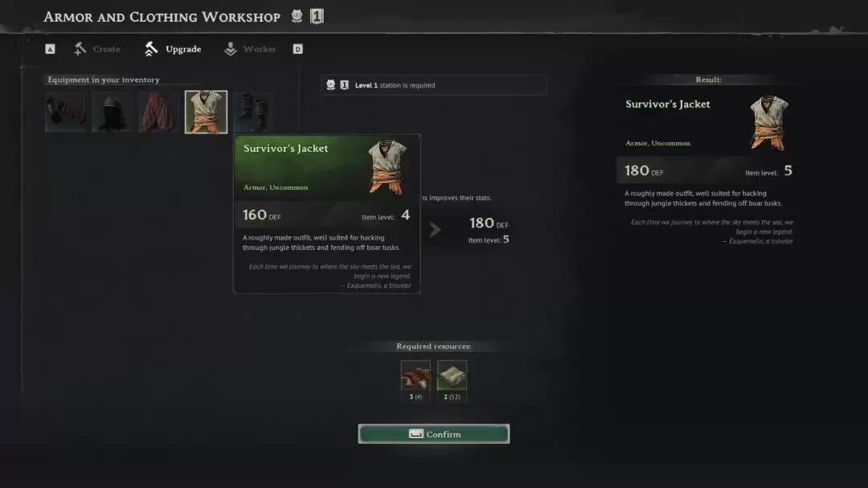
Task: Click the upgrade arrow between DEF values
Action: (436, 229)
